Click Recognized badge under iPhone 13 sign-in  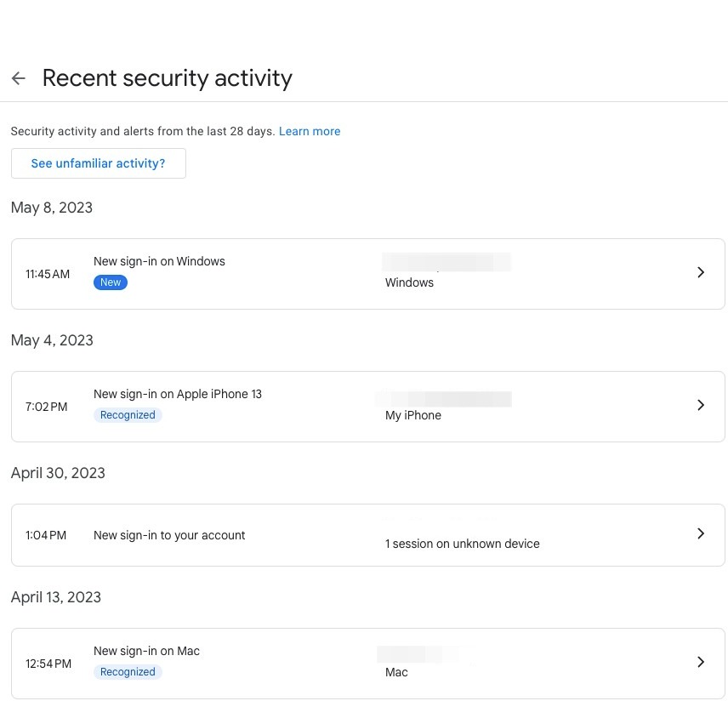(128, 415)
